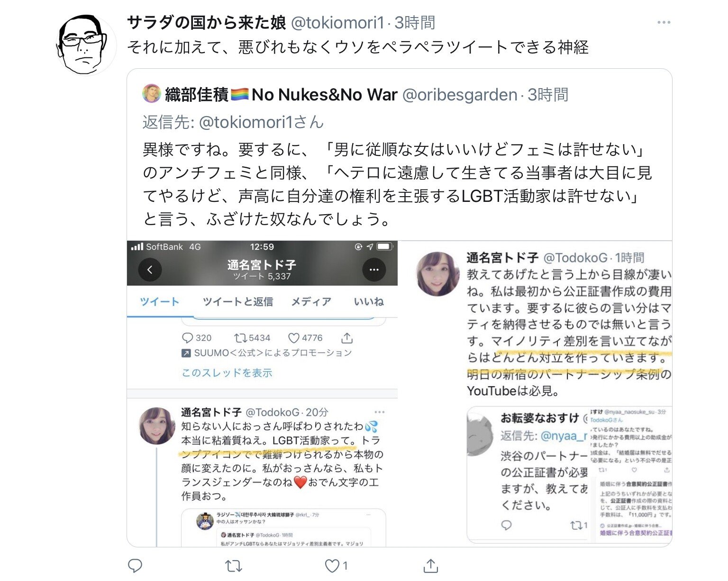728x581 pixels.
Task: Open the three-dot more menu of tweet
Action: (664, 23)
